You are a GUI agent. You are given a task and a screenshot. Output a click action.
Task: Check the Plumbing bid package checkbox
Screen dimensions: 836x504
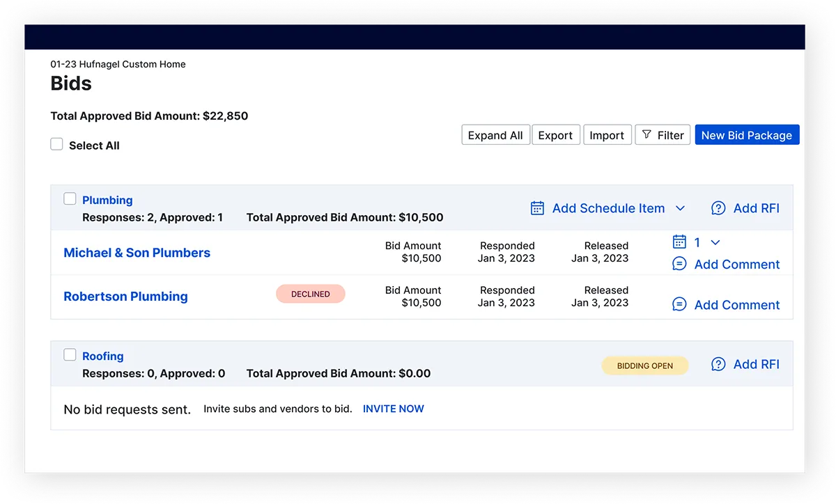coord(70,199)
